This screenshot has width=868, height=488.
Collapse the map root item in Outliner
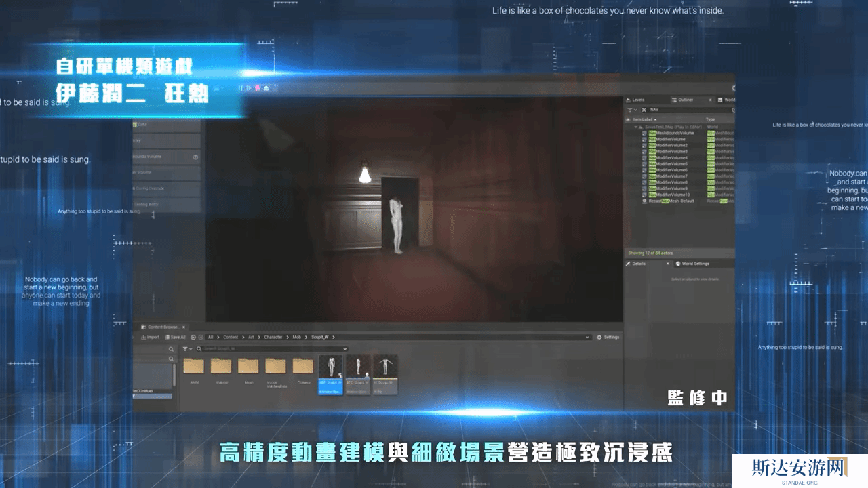coord(636,127)
